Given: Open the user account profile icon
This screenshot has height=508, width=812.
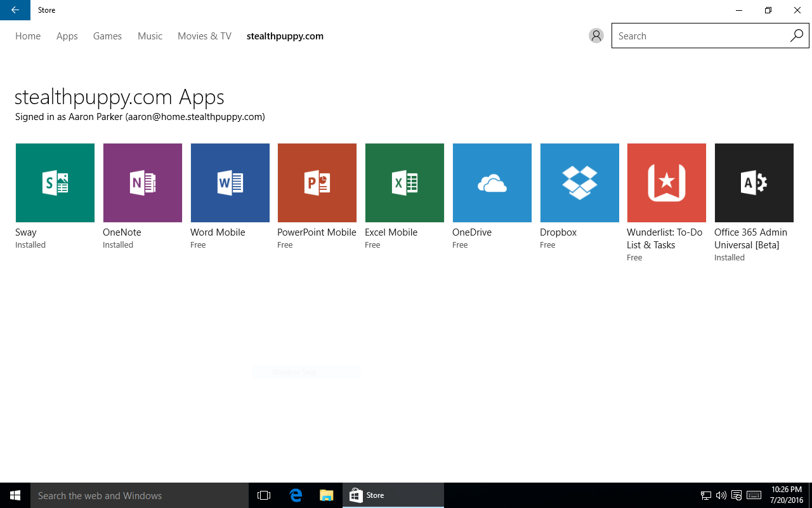Looking at the screenshot, I should click(x=596, y=36).
